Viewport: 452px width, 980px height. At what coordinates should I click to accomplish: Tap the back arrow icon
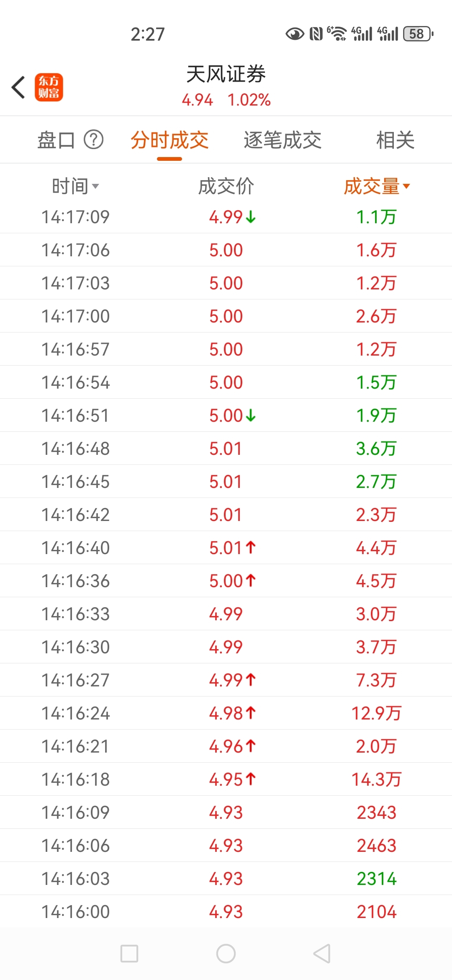(x=18, y=88)
